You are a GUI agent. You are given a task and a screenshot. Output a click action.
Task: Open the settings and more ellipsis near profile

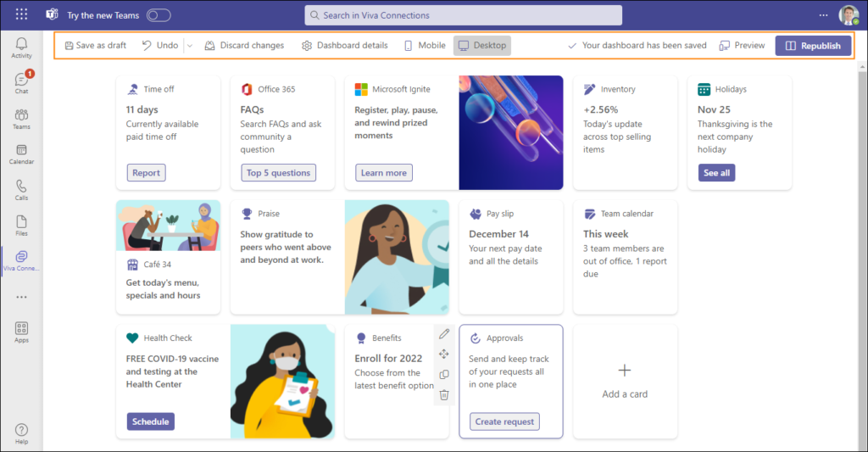pyautogui.click(x=823, y=15)
